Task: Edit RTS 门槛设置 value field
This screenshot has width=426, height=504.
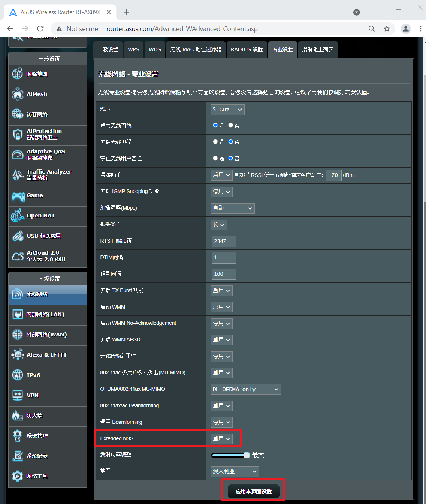Action: (224, 241)
